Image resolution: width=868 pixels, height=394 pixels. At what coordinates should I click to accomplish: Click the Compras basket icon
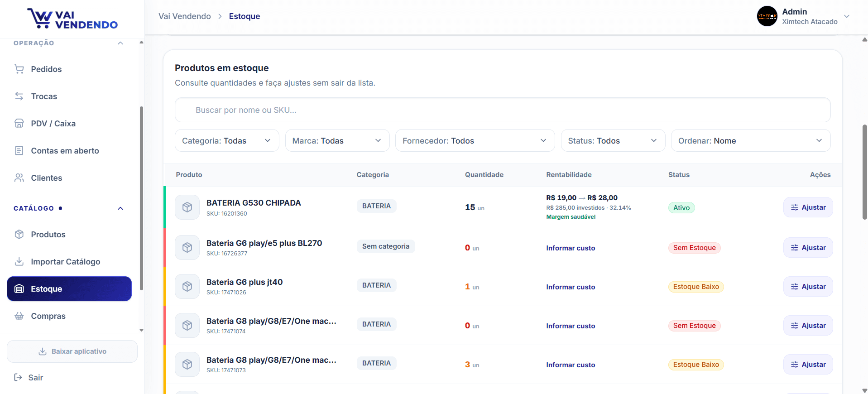coord(19,316)
